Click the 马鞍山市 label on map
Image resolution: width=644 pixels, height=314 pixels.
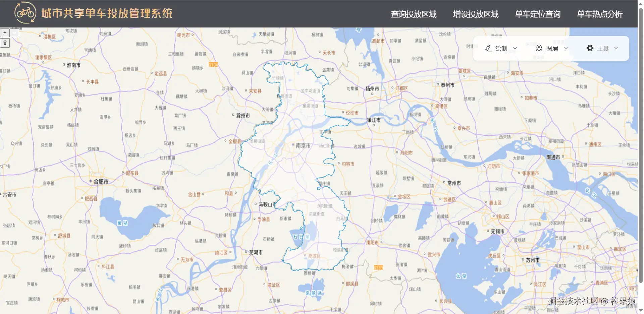pyautogui.click(x=268, y=204)
